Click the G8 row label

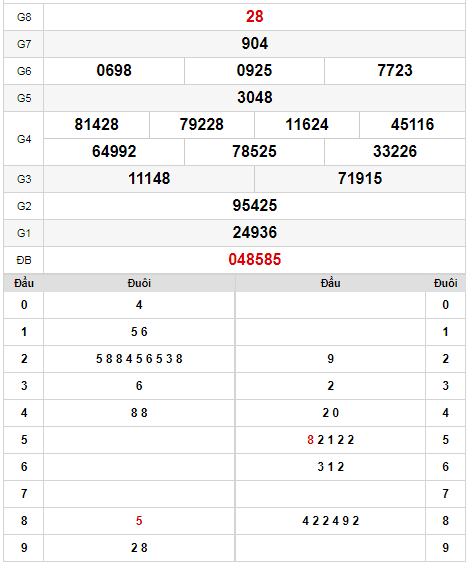24,17
